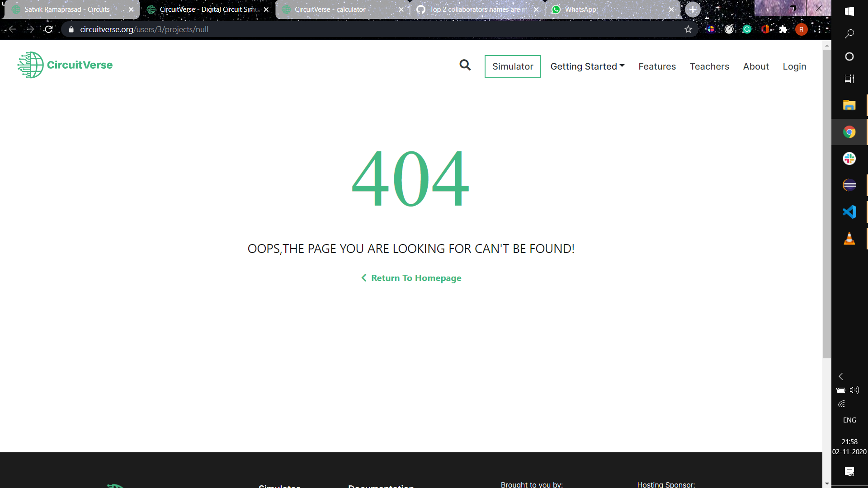This screenshot has height=488, width=868.
Task: Open File Explorer from the taskbar
Action: 849,105
